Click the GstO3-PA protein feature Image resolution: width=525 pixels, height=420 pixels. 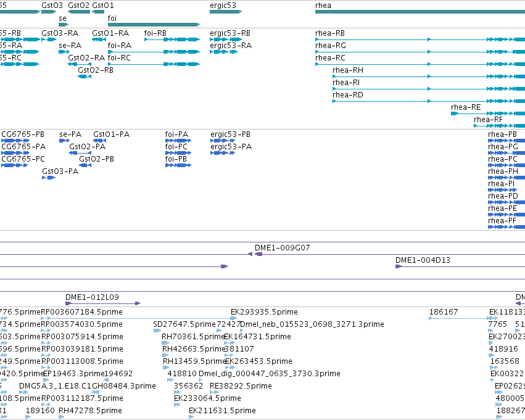49,178
